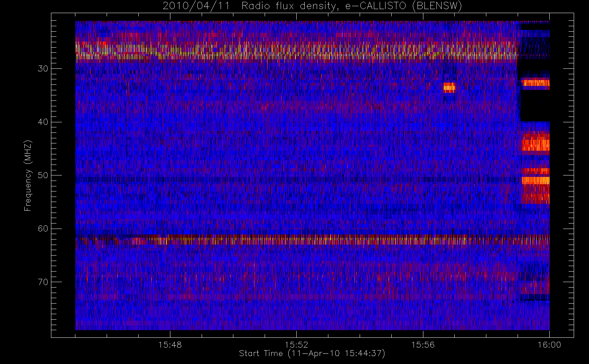
Task: Click the 30 frequency tick label
Action: (43, 68)
